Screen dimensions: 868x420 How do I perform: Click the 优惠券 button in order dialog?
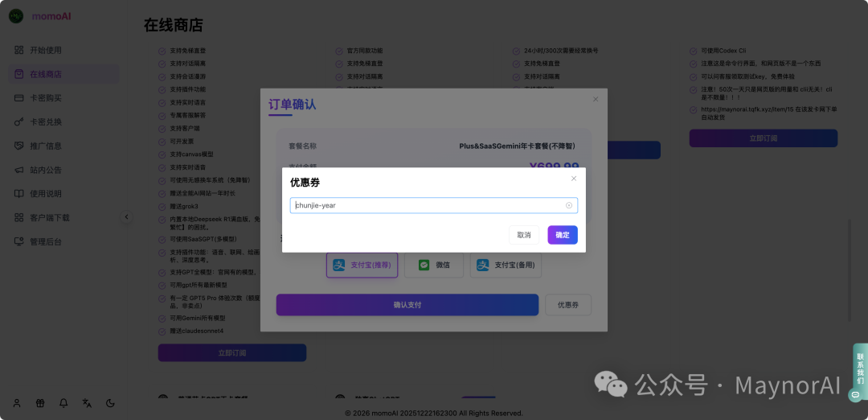pyautogui.click(x=568, y=305)
